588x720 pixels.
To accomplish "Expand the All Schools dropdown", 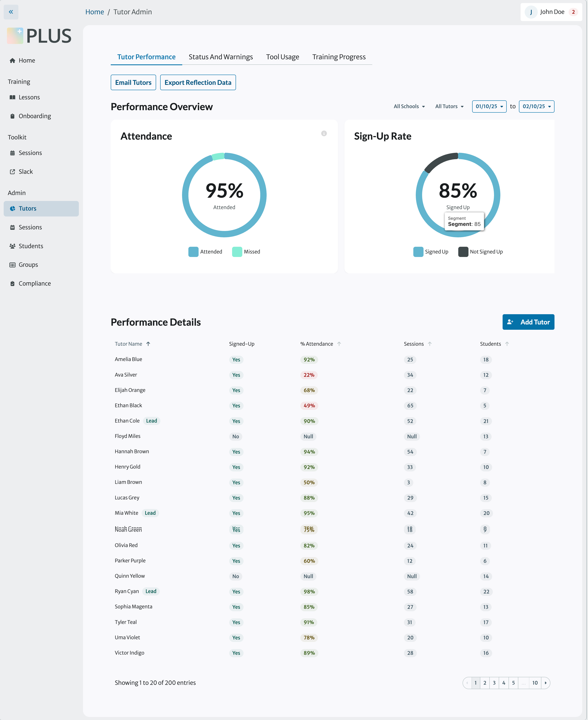I will click(409, 106).
